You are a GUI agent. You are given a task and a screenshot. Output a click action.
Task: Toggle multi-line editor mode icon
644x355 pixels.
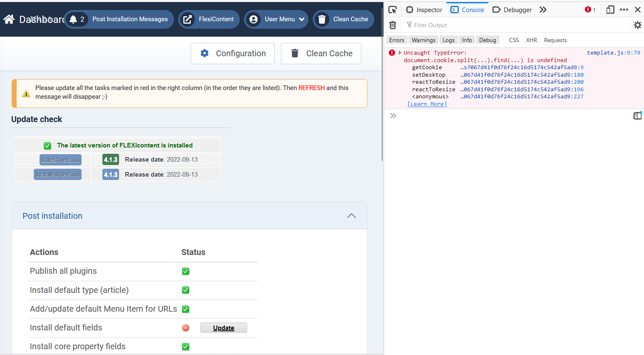(637, 116)
